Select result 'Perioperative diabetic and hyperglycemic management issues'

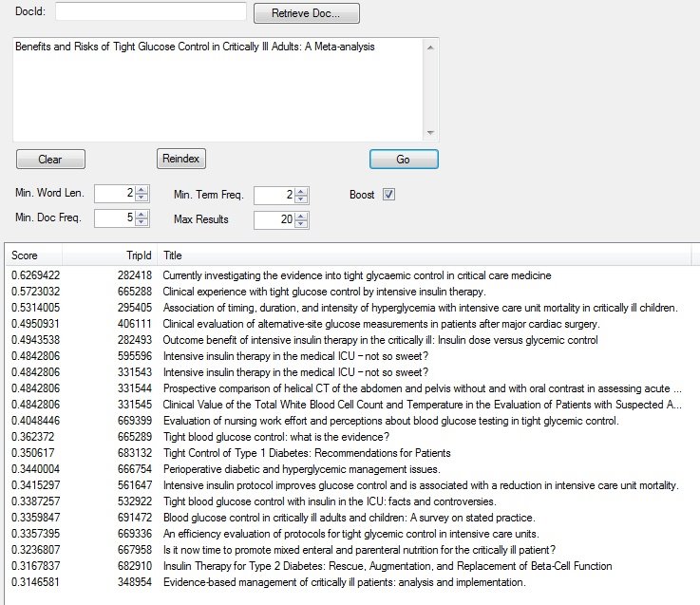[301, 469]
